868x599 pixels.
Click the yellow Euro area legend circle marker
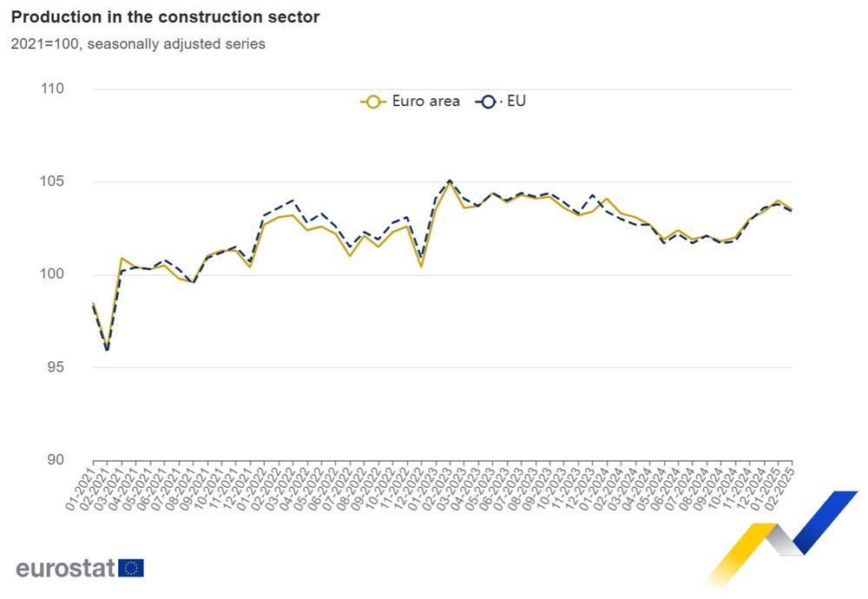coord(374,102)
